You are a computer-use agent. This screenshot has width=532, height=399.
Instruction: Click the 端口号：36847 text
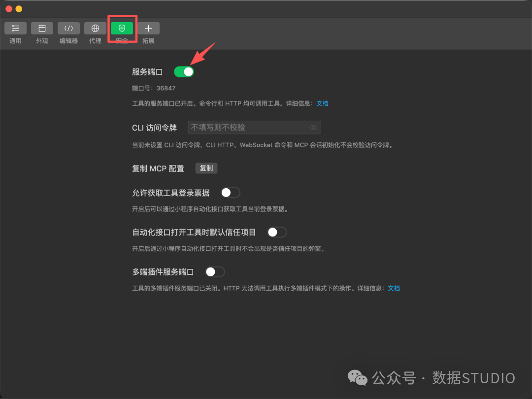(154, 88)
